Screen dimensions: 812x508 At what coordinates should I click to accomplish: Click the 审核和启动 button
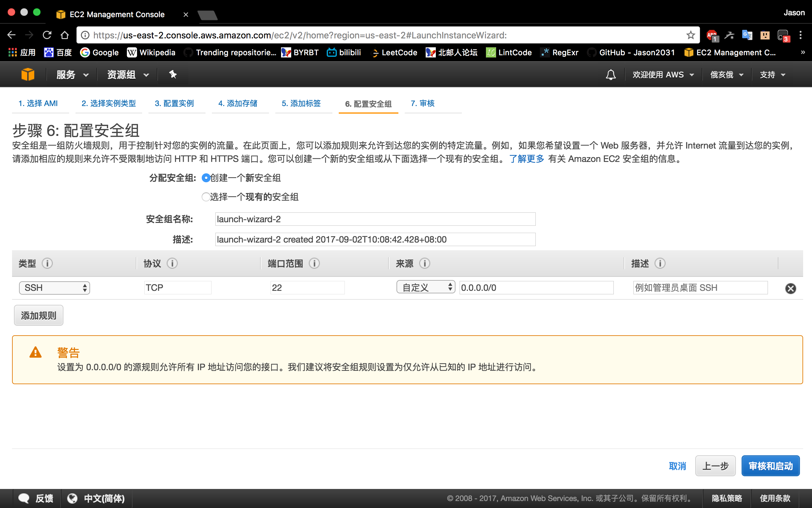(x=770, y=466)
